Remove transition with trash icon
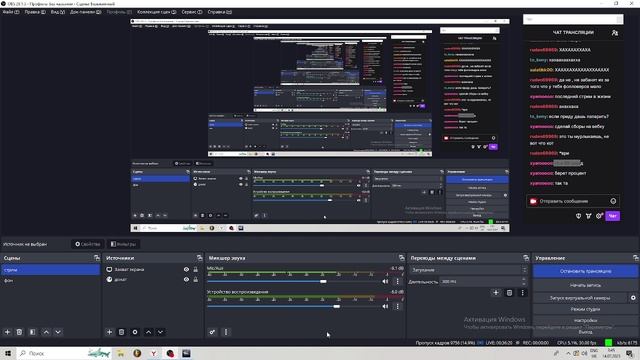 (509, 293)
